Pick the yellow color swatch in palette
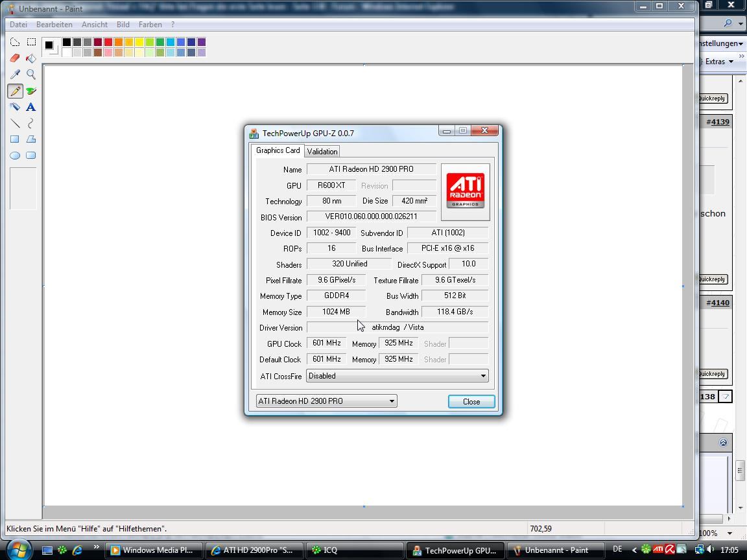 pyautogui.click(x=139, y=42)
